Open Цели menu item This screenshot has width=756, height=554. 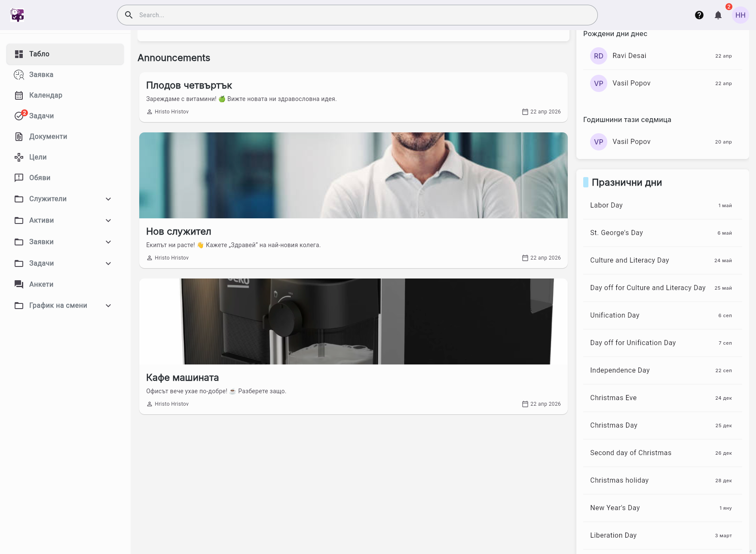(x=65, y=157)
